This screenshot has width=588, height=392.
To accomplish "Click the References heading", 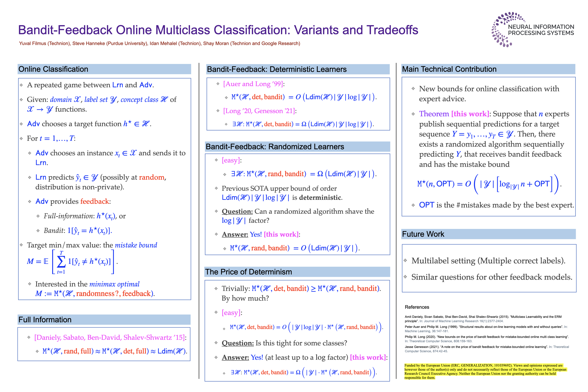I will 417,307.
